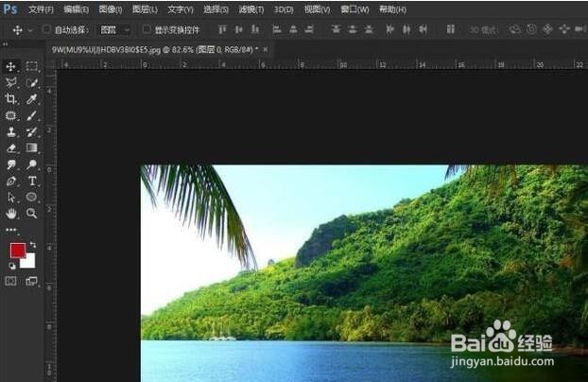Click the Distribute left edges icon

[x=390, y=29]
